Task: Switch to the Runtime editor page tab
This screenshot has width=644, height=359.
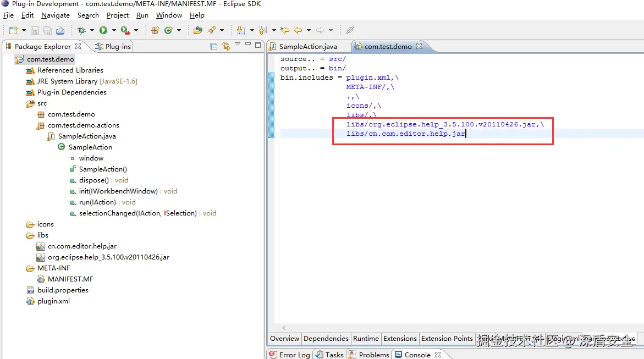Action: pos(366,339)
